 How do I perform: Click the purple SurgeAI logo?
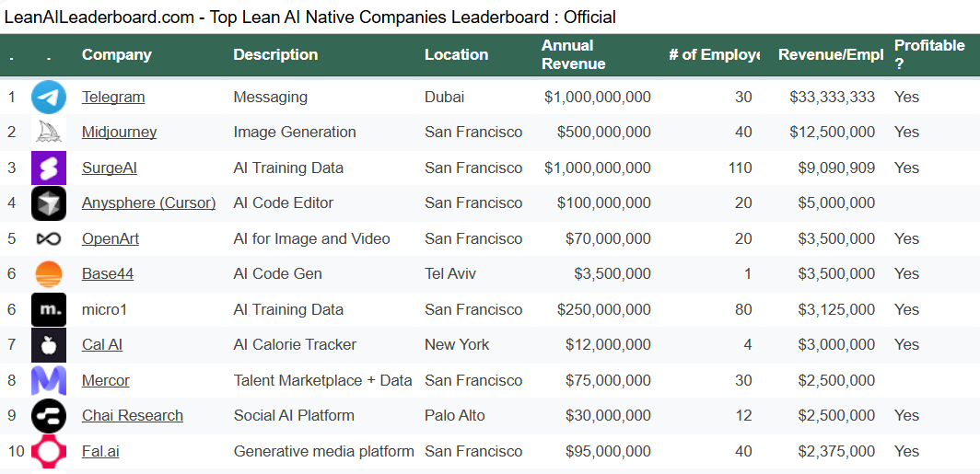click(x=49, y=168)
